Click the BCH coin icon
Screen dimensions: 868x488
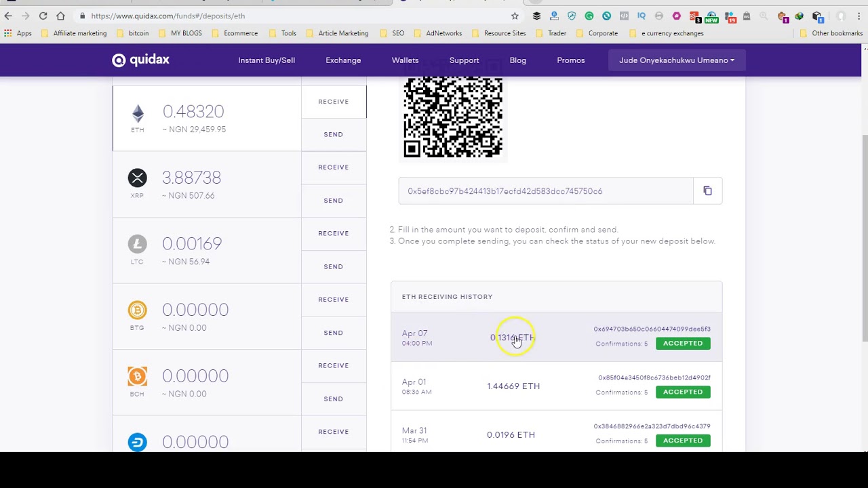point(137,375)
